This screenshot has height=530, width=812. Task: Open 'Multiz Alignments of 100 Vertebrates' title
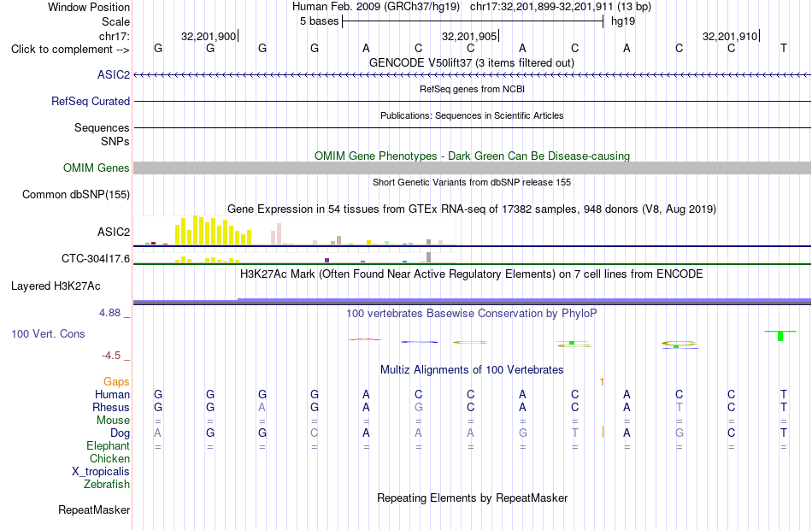point(472,369)
